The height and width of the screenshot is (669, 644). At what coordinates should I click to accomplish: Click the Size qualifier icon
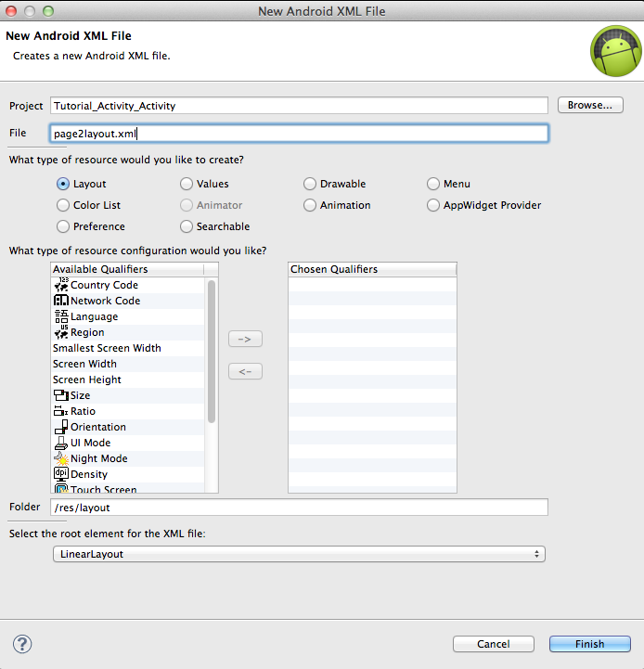(61, 395)
